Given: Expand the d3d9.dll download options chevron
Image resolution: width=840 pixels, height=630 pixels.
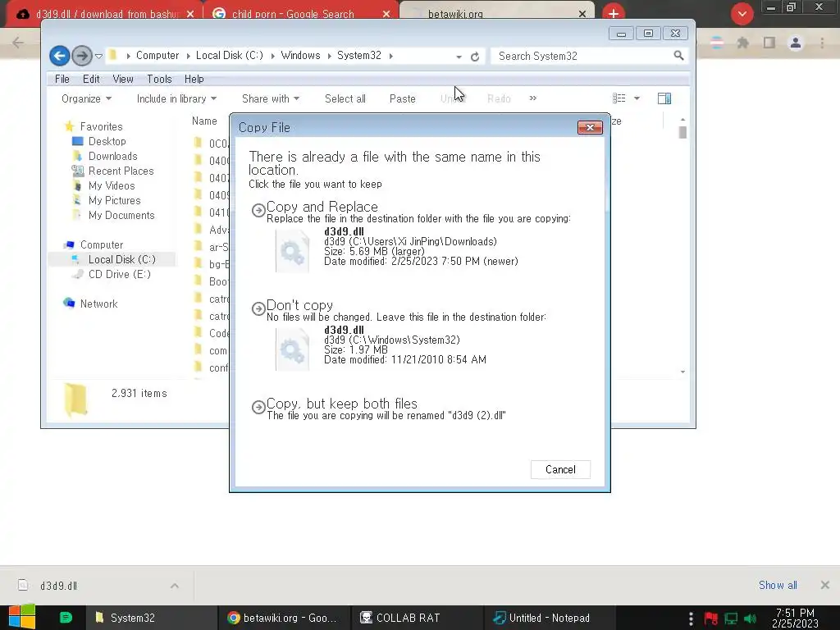Looking at the screenshot, I should point(174,586).
